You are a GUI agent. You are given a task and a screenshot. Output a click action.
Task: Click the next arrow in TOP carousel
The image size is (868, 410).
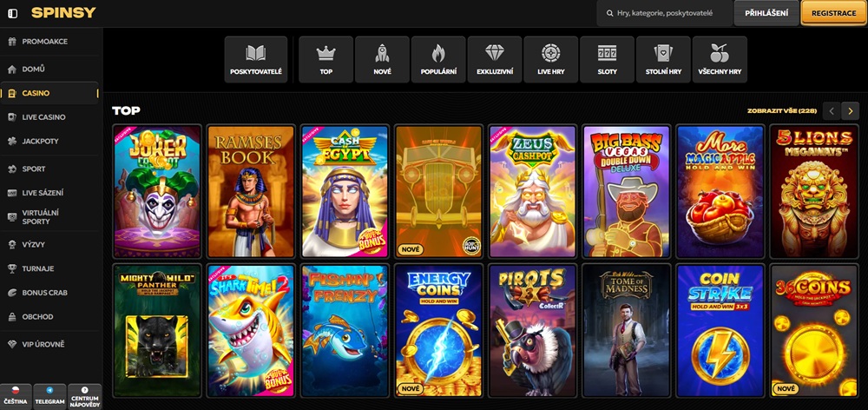[x=851, y=111]
